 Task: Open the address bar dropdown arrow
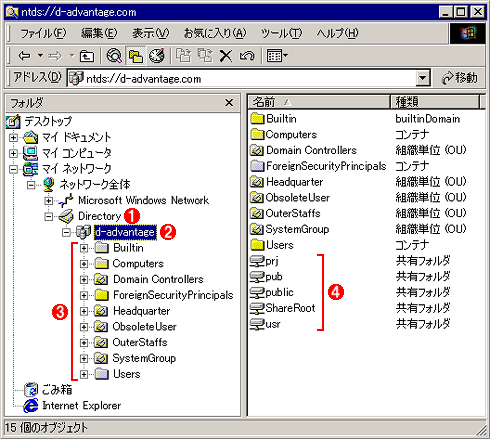click(x=422, y=78)
